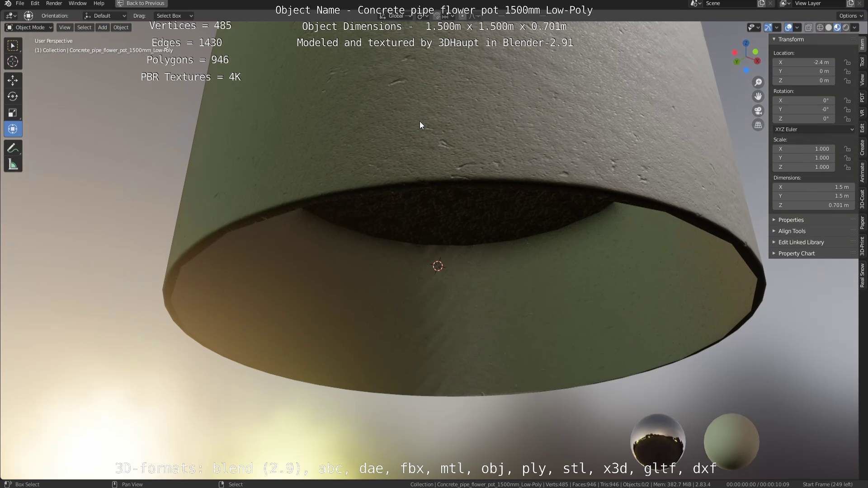868x488 pixels.
Task: Activate the Measure ruler tool
Action: (x=13, y=164)
